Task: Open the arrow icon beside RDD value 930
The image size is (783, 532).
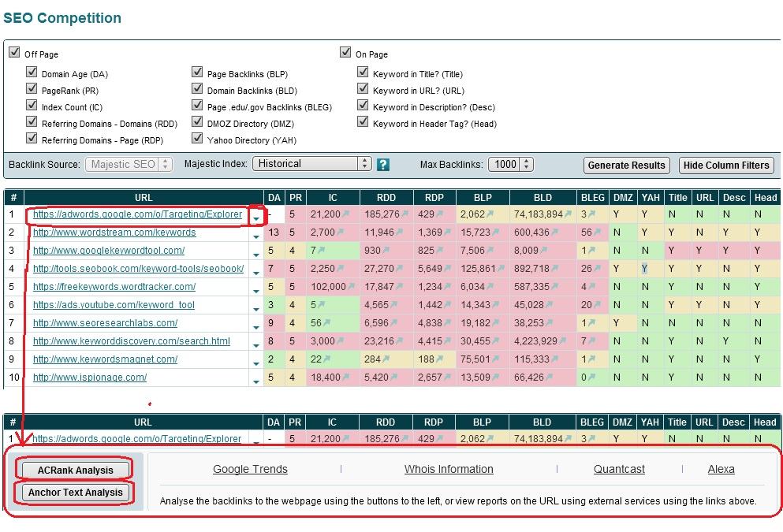Action: pyautogui.click(x=388, y=250)
